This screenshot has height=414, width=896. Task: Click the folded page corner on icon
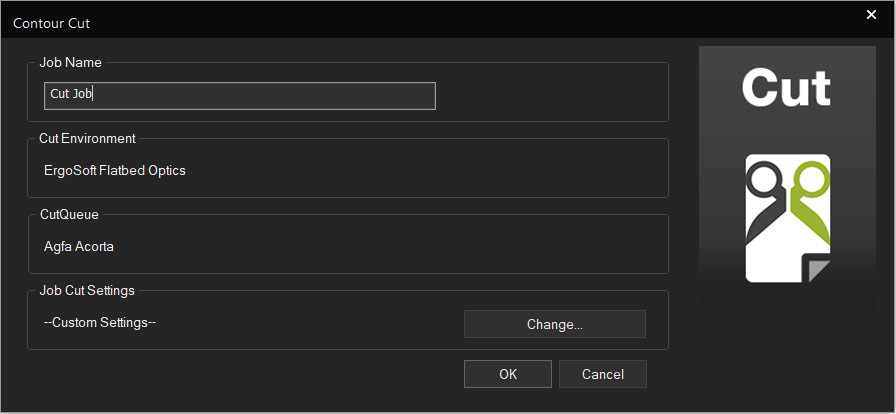click(x=817, y=269)
